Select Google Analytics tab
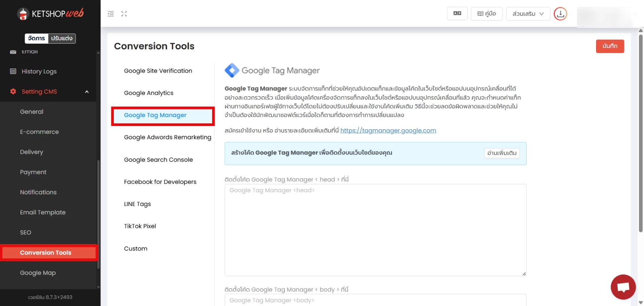 coord(148,93)
